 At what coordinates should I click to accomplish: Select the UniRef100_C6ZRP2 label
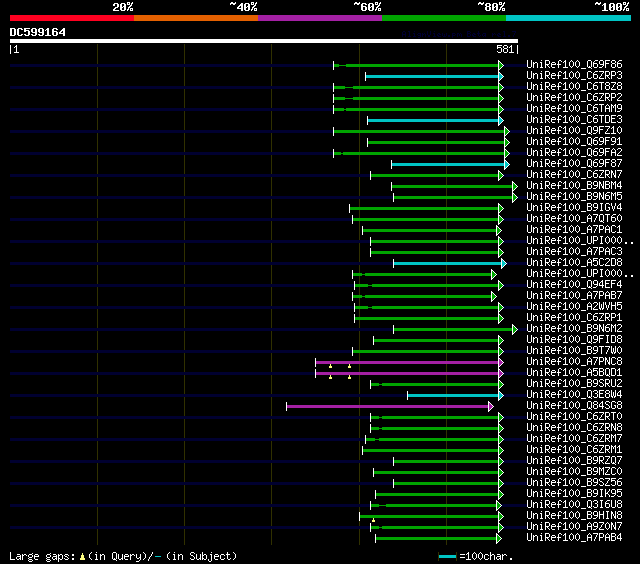pos(574,98)
